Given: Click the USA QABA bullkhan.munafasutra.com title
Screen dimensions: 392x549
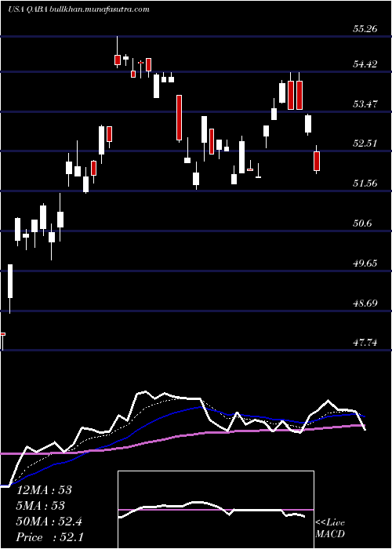Looking at the screenshot, I should [x=78, y=9].
